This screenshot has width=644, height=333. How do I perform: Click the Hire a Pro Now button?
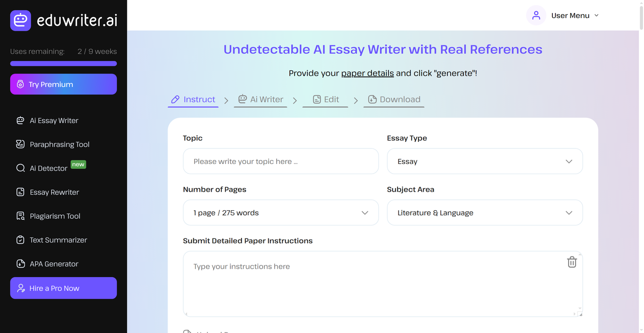[x=63, y=288]
